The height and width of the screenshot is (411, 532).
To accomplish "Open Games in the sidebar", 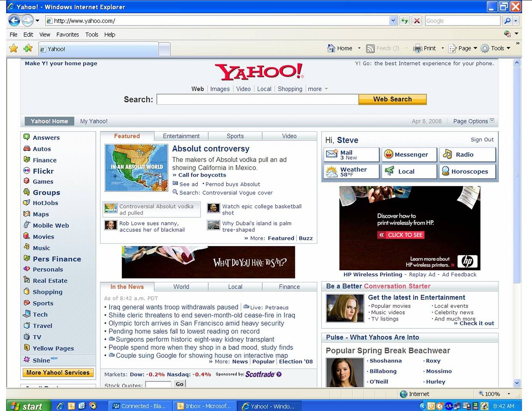I will (x=43, y=182).
